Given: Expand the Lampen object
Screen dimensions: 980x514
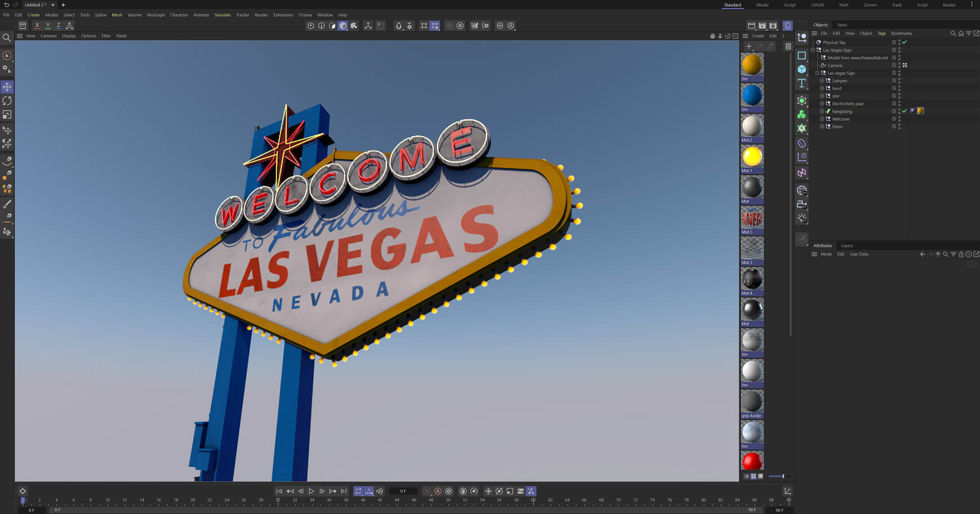Looking at the screenshot, I should pyautogui.click(x=822, y=81).
